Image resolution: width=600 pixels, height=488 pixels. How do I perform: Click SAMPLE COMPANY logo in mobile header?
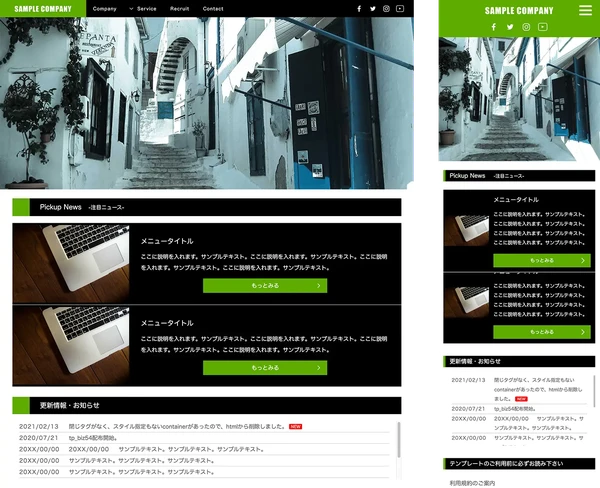(519, 11)
